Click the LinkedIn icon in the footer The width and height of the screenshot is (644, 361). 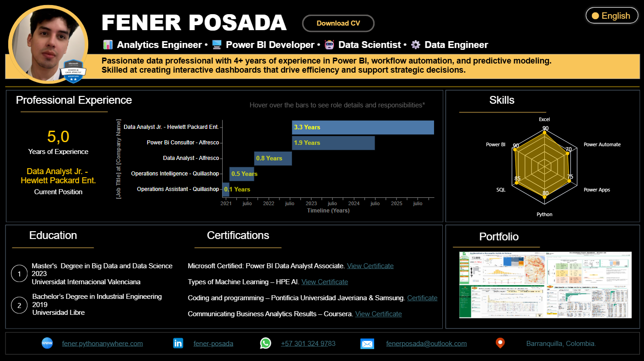pyautogui.click(x=178, y=343)
